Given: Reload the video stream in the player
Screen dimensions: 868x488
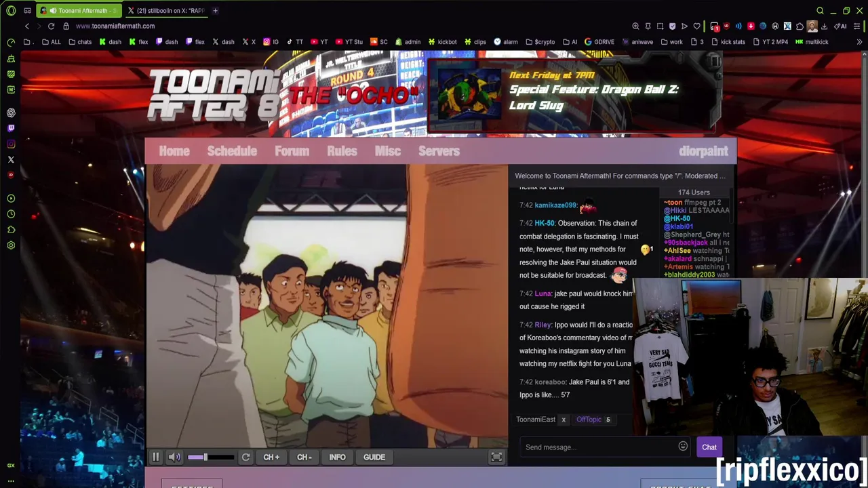Looking at the screenshot, I should click(x=246, y=457).
